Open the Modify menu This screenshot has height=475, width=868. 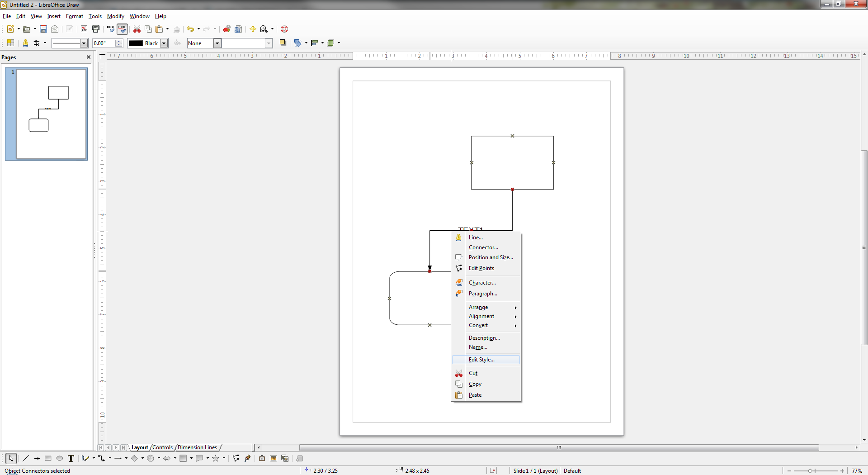pyautogui.click(x=115, y=16)
